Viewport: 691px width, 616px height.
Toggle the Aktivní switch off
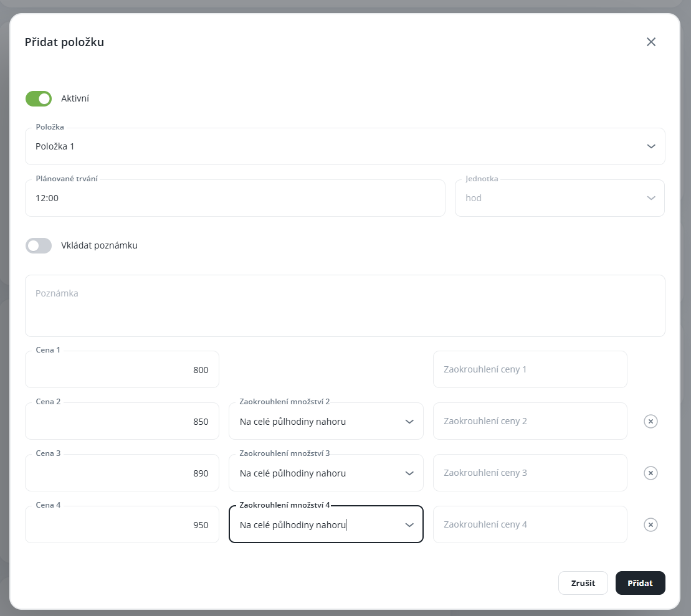(x=39, y=98)
